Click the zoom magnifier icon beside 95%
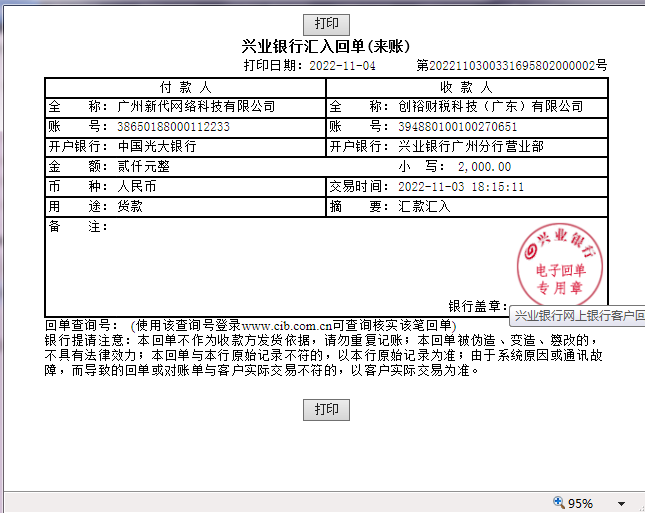 558,502
